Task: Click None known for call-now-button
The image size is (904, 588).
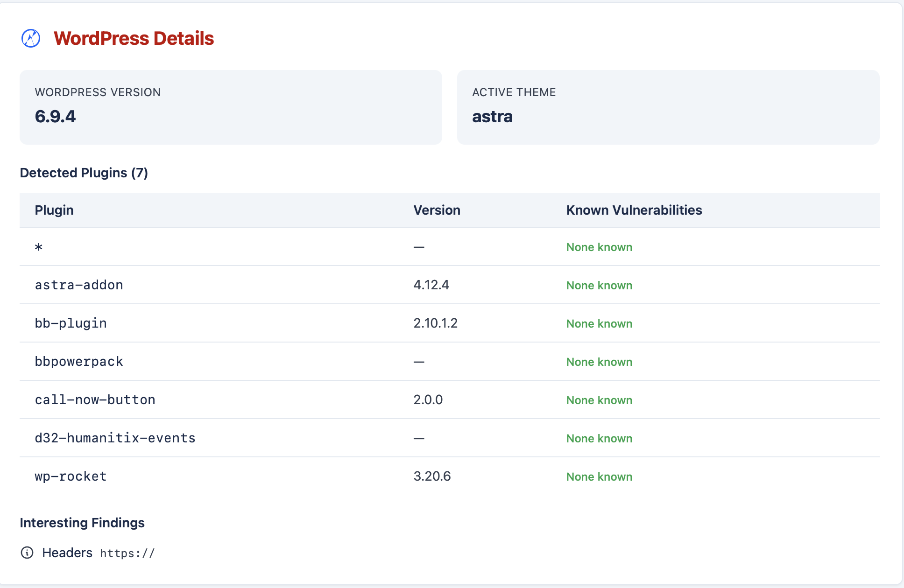Action: (599, 400)
